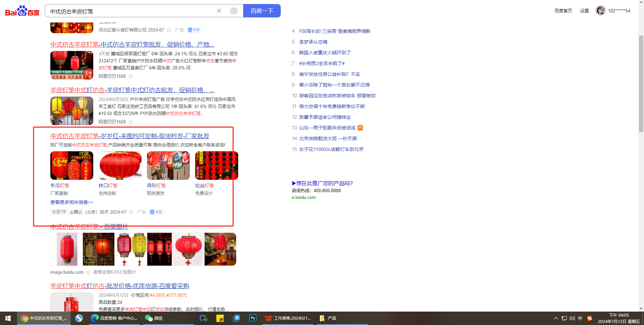Click the image.baidu.com source text
Viewport: 644px width, 325px height.
click(67, 272)
